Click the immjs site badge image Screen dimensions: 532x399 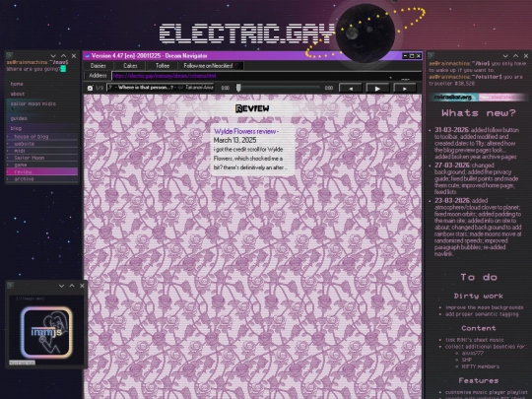point(46,333)
